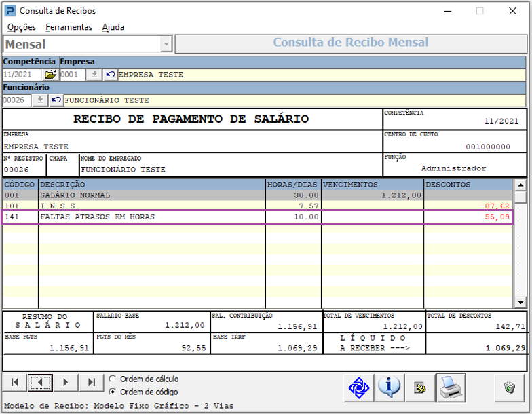
Task: Go to the last receipt record
Action: 91,383
